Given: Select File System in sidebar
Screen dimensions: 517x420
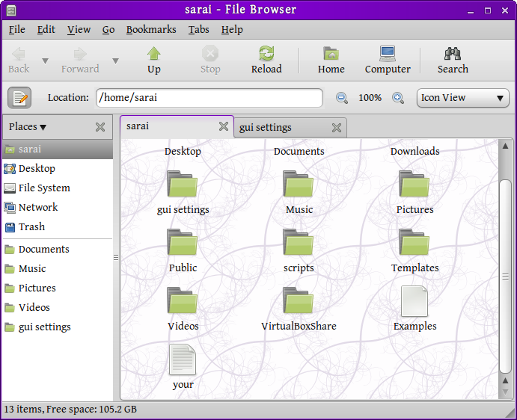Looking at the screenshot, I should click(58, 188).
